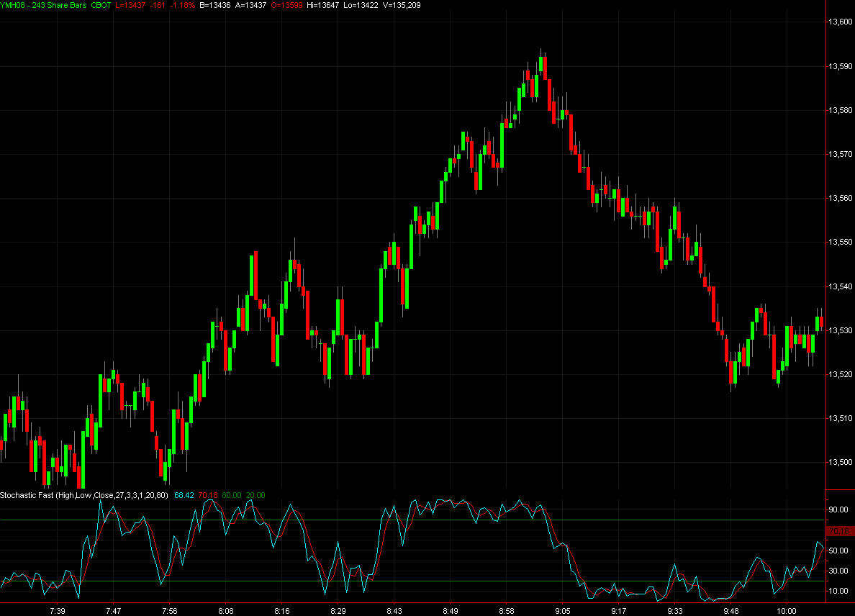Click the 30.00 stochastic axis label
The image size is (855, 616).
(x=838, y=571)
